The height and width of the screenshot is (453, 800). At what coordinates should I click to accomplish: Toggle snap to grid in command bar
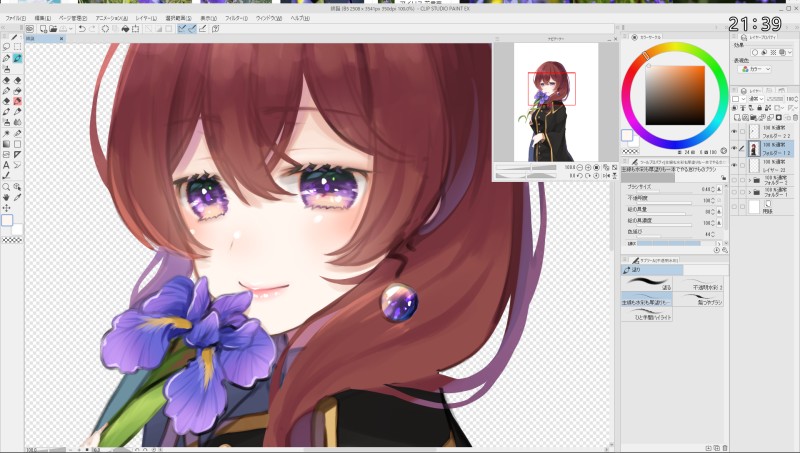[203, 29]
